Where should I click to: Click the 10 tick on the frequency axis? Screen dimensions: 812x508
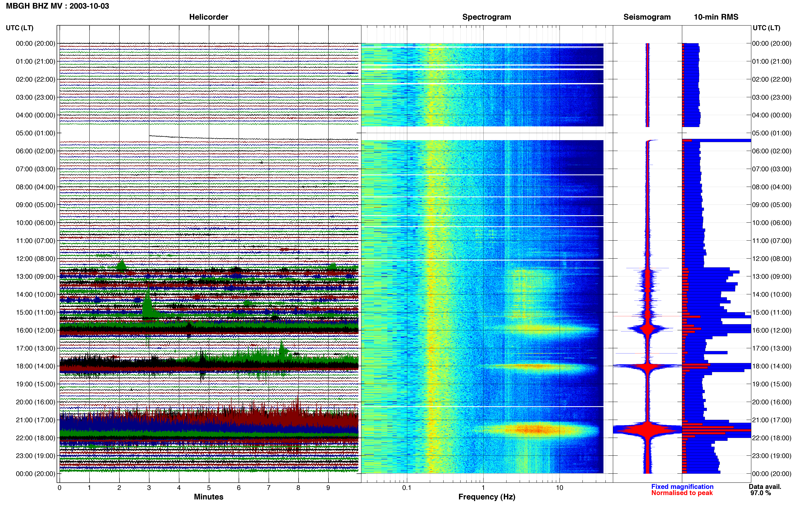559,487
